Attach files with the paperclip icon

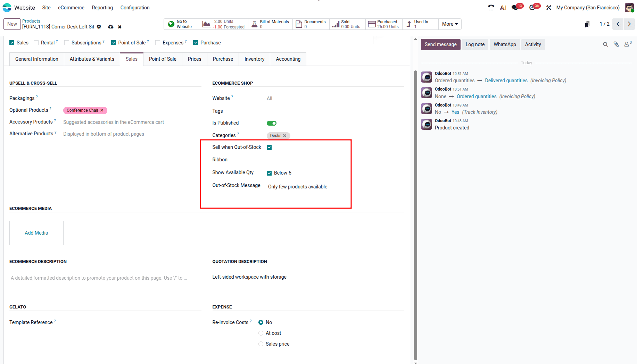[616, 44]
